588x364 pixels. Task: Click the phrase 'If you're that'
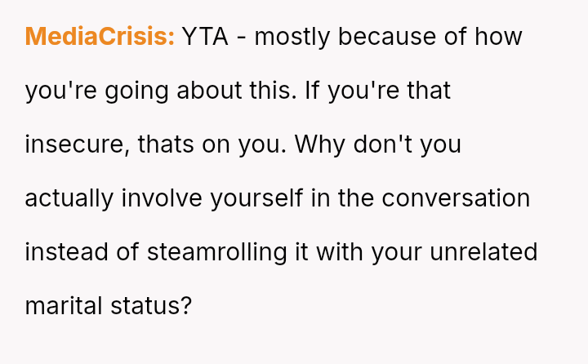click(378, 91)
